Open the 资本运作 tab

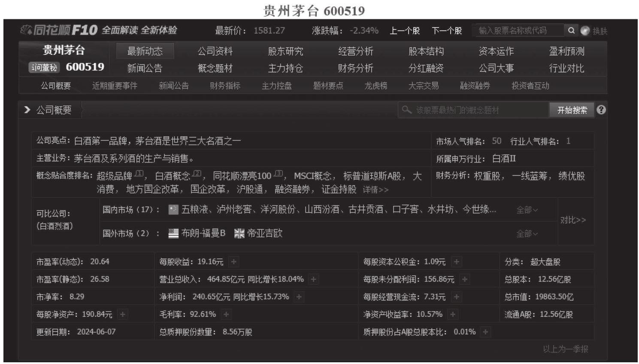[497, 51]
